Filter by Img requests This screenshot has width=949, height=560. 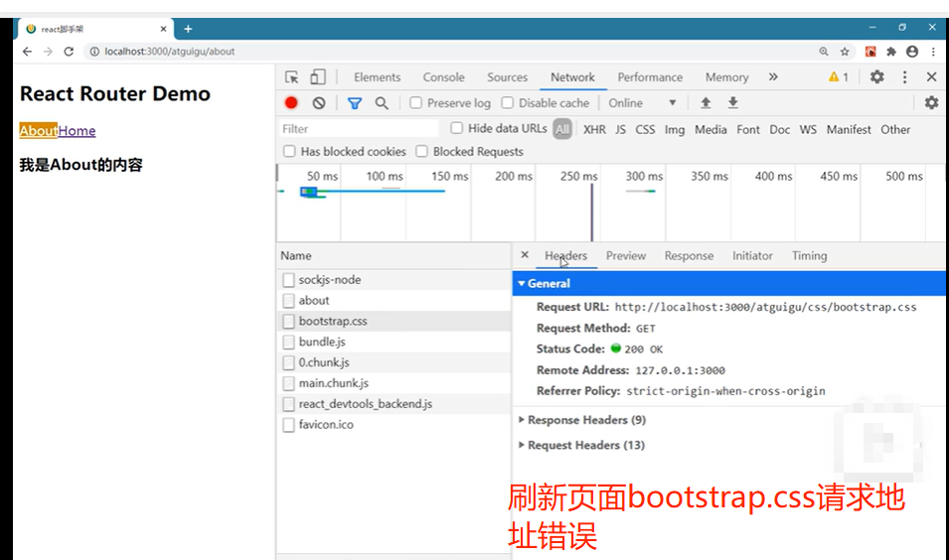(x=674, y=129)
